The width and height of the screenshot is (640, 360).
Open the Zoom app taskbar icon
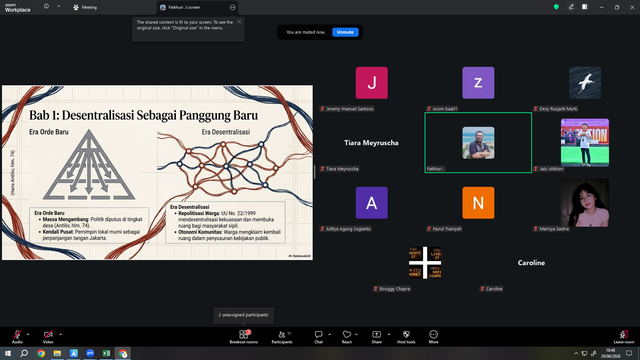[x=90, y=353]
